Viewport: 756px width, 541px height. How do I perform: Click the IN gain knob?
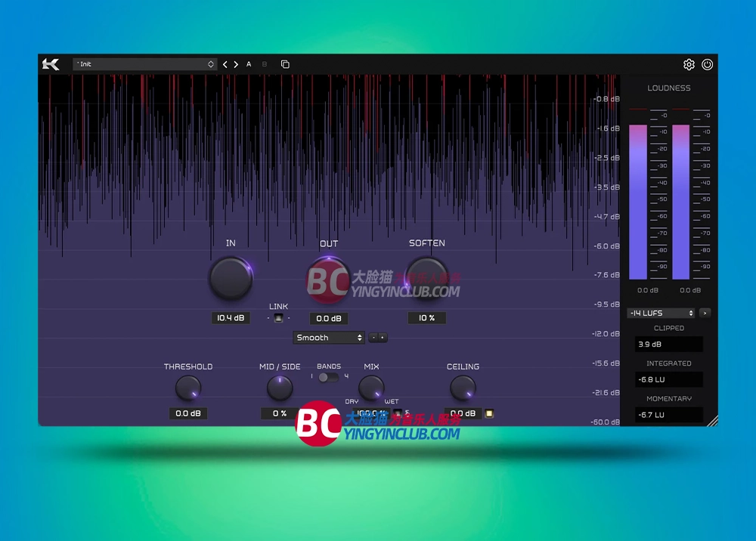(x=231, y=278)
